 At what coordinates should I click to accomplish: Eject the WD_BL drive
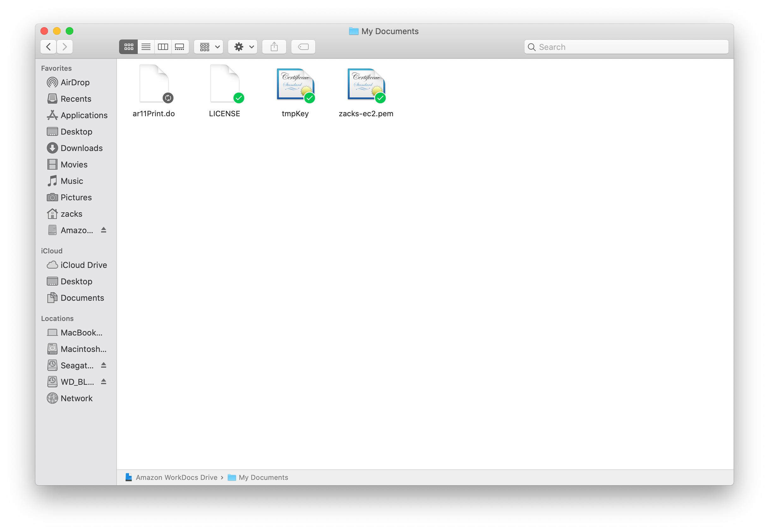pyautogui.click(x=104, y=382)
